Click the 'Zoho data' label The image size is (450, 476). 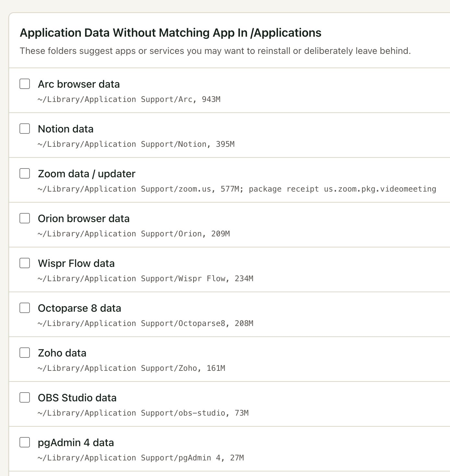tap(62, 353)
